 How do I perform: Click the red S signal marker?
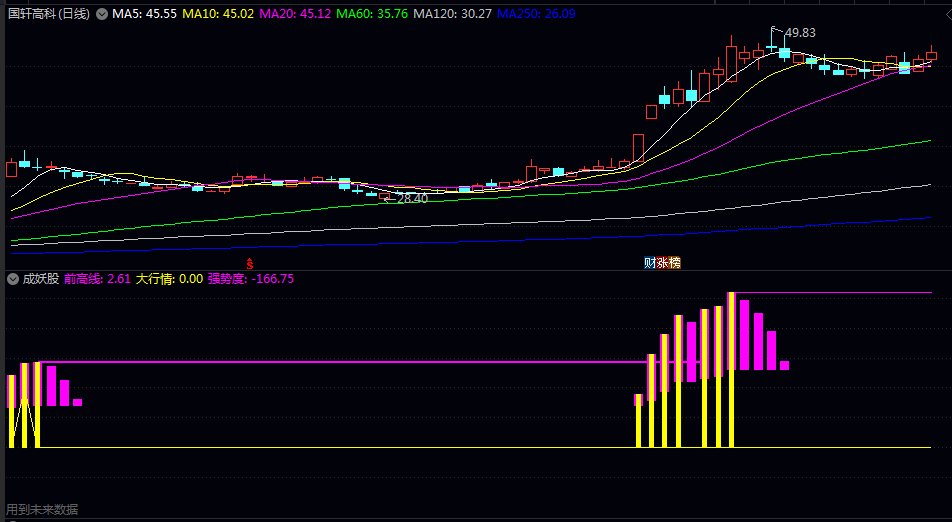click(249, 264)
